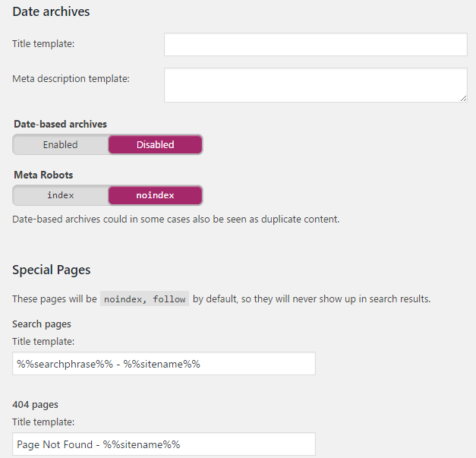Click the 404 pages subheading
Viewport: 476px width, 458px height.
[36, 404]
